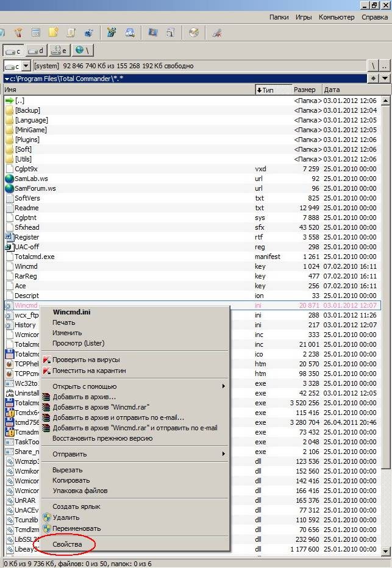The height and width of the screenshot is (568, 392).
Task: Expand the Открыть с помощью submenu arrow
Action: pos(224,386)
